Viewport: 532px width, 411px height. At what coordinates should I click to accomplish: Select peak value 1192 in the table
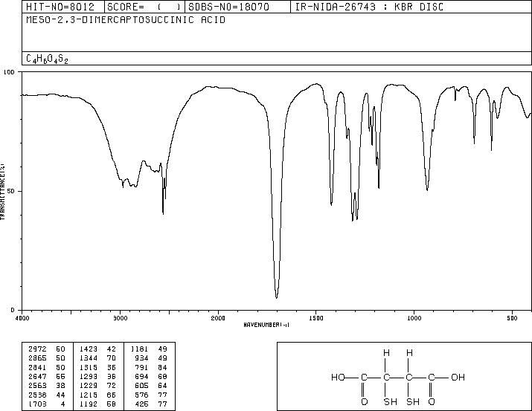pos(89,404)
